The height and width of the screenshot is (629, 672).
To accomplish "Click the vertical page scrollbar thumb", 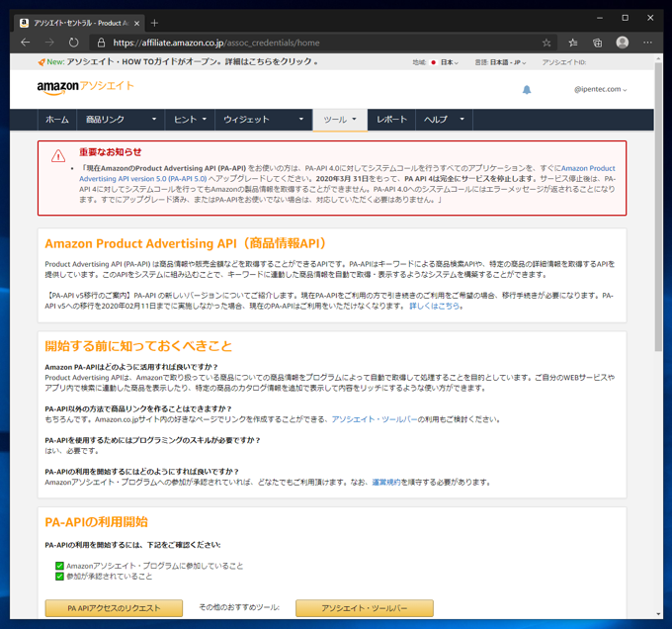I will [x=658, y=207].
